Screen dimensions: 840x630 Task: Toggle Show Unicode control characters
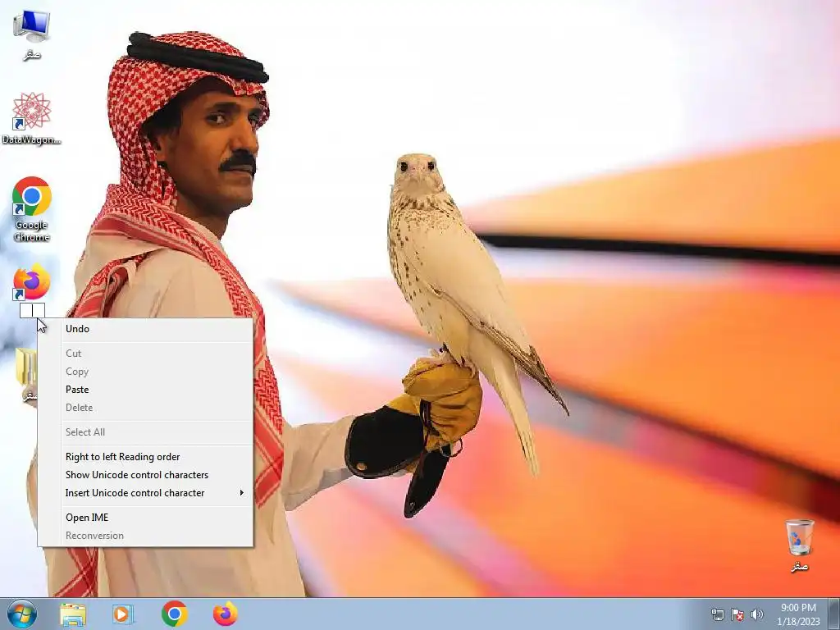tap(145, 475)
